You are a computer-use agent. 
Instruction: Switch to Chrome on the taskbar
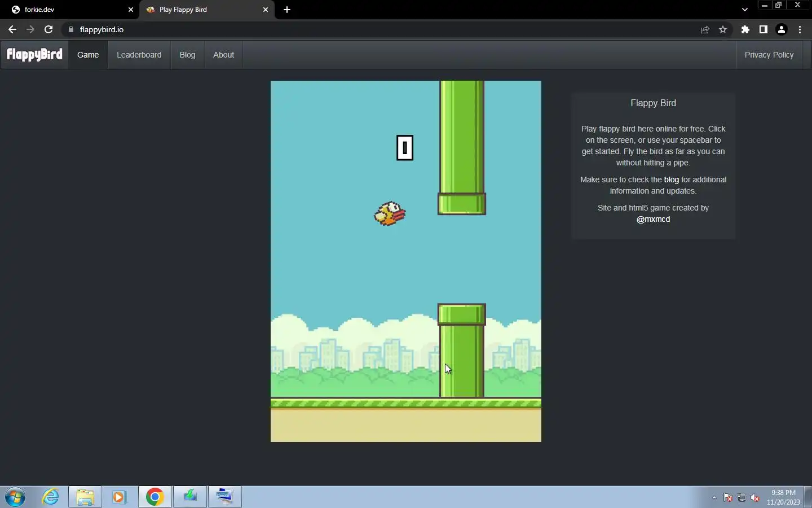pyautogui.click(x=155, y=497)
